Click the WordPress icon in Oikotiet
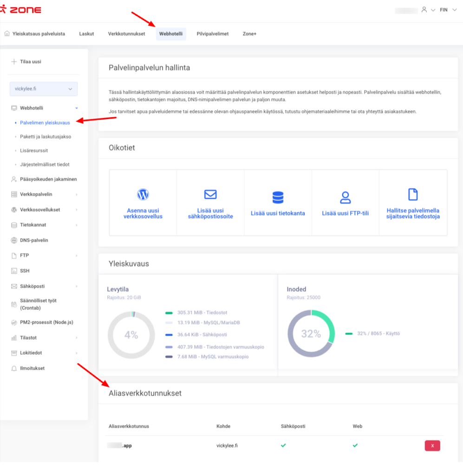The height and width of the screenshot is (476, 463). point(143,194)
